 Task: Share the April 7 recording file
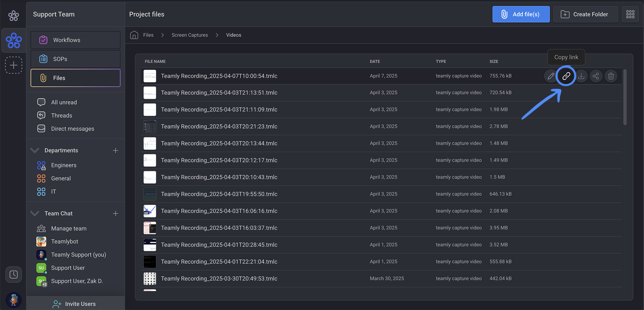pyautogui.click(x=596, y=76)
